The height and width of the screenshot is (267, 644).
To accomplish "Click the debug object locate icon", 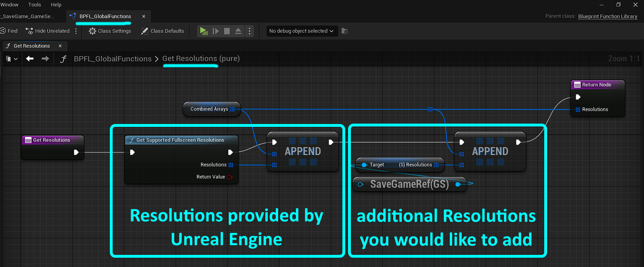I will (x=345, y=31).
